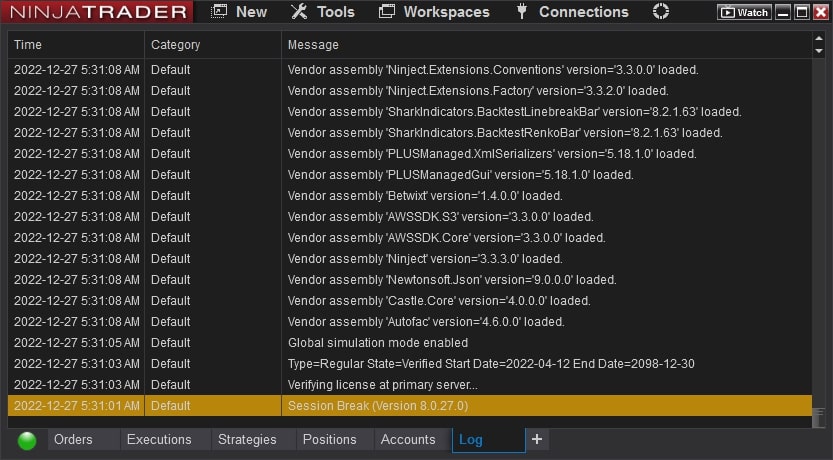Screen dimensions: 833x460
Task: Select the Log tab
Action: pyautogui.click(x=488, y=440)
